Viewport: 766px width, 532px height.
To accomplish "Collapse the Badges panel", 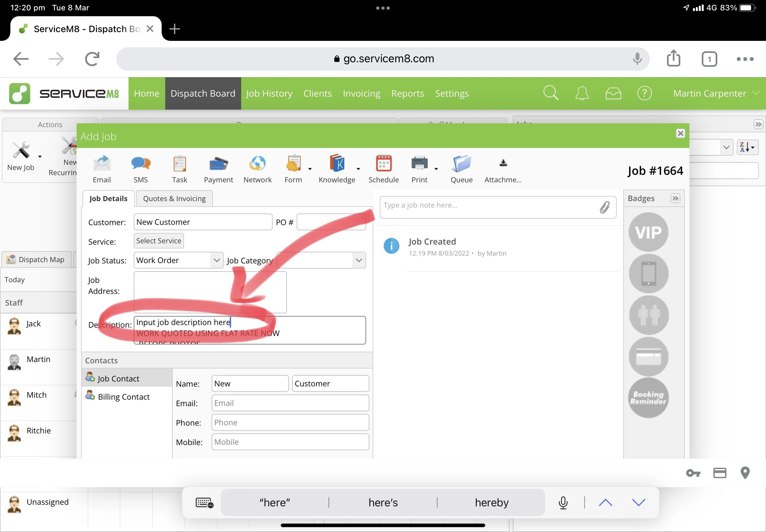I will [675, 198].
